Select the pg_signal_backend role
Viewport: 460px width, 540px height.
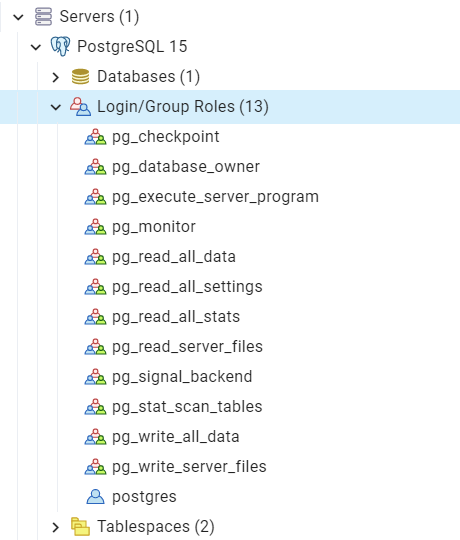pos(182,377)
